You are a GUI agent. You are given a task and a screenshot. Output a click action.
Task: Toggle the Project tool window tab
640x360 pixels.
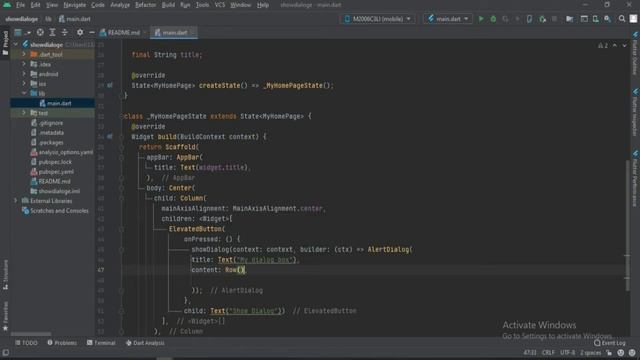tap(5, 43)
